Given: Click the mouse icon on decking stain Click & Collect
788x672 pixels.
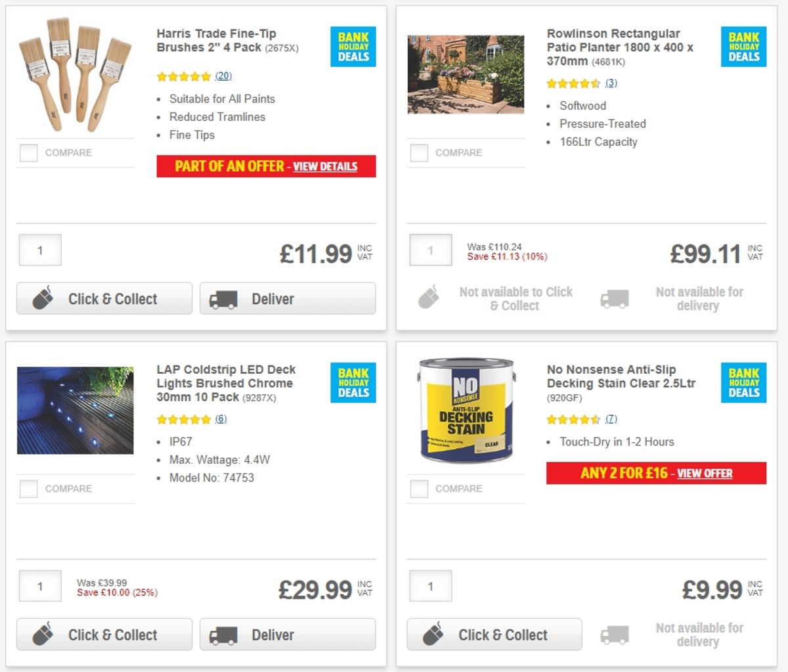Looking at the screenshot, I should point(435,635).
